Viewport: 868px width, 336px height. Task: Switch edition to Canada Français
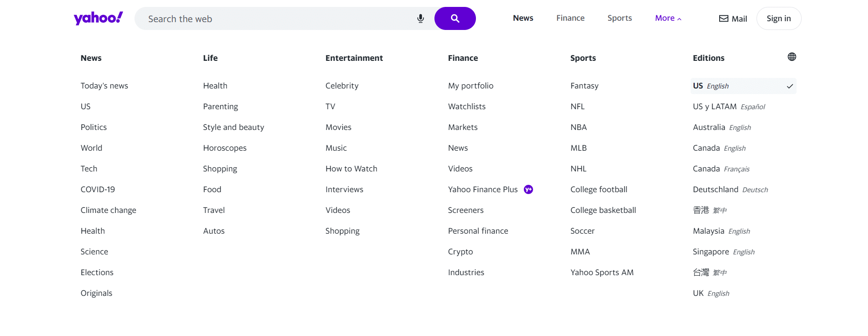(721, 169)
